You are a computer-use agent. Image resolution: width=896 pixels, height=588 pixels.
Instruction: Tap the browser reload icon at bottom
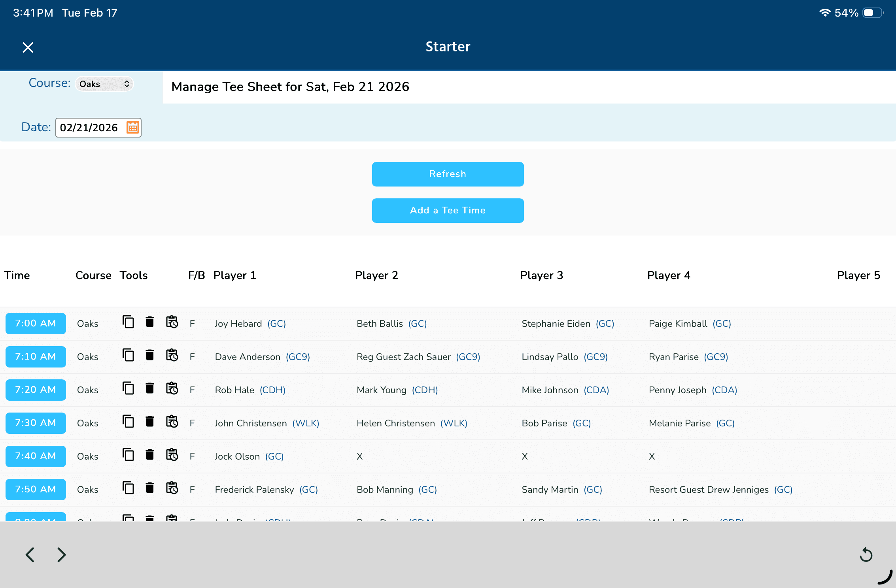coord(866,555)
